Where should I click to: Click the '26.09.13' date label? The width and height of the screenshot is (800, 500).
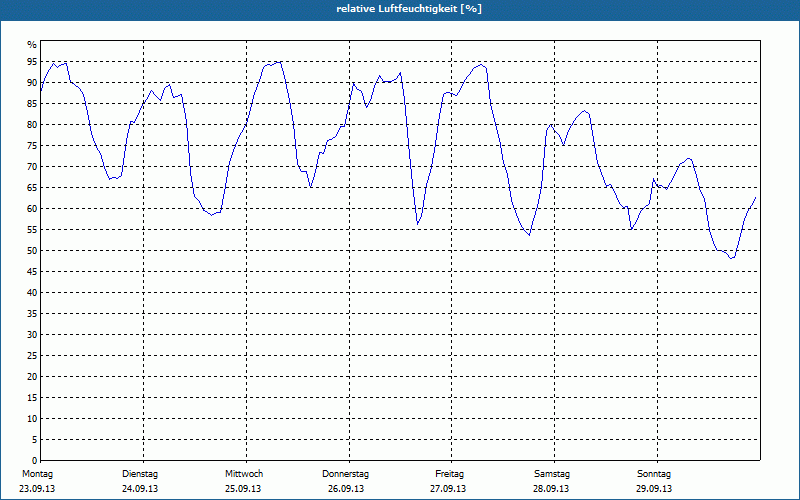point(346,489)
